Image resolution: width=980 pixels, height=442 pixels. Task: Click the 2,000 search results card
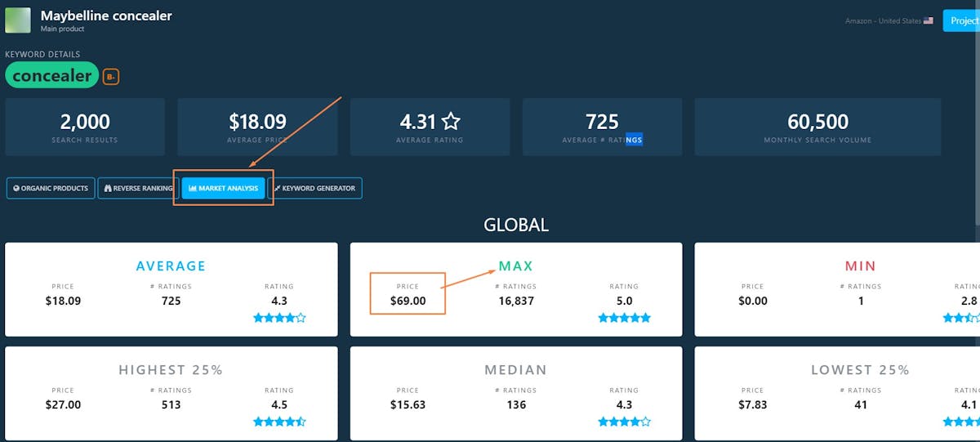pos(85,127)
